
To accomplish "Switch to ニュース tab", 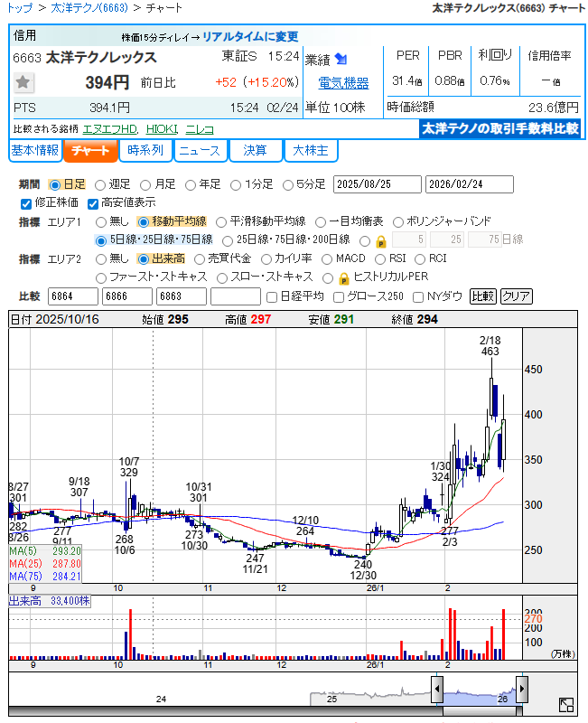I will (200, 151).
